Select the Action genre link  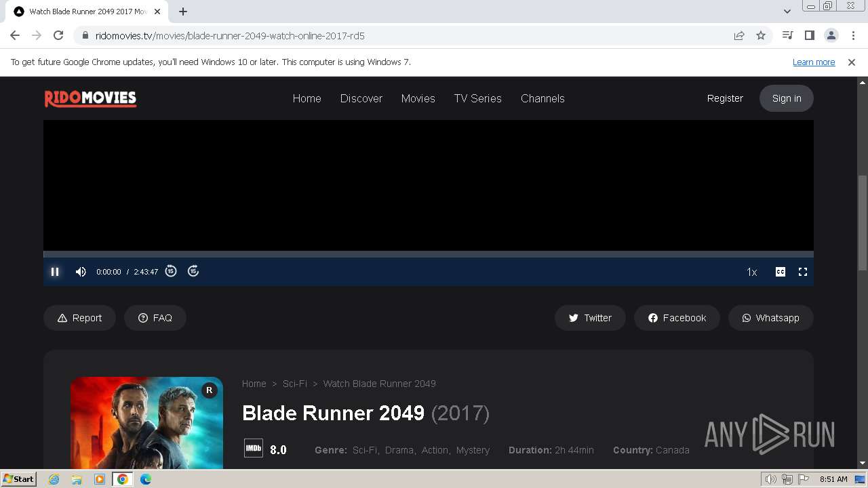pos(435,450)
